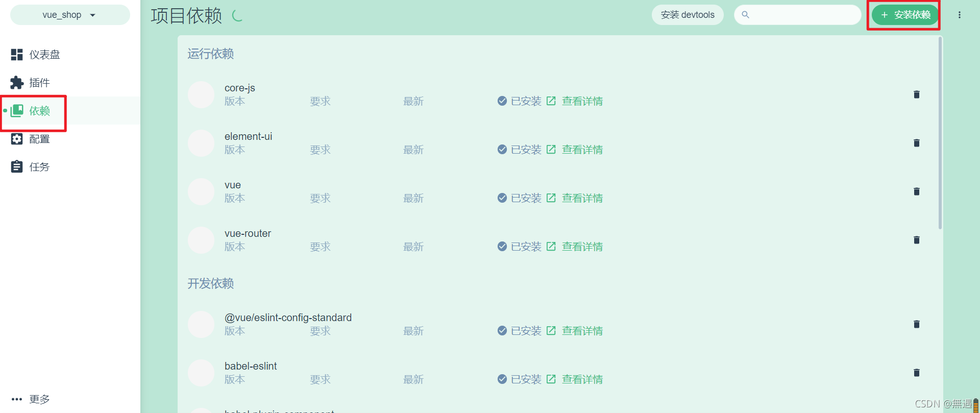Click the dependencies book icon

pos(17,110)
